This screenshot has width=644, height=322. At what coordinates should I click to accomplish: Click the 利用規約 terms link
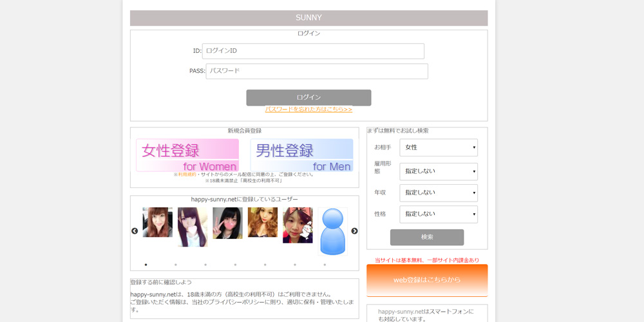click(x=186, y=175)
